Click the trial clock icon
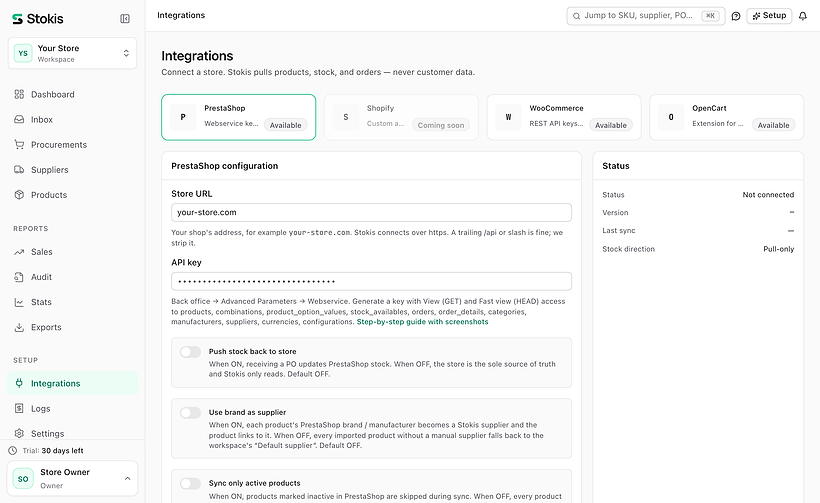Screen dimensions: 820x503 (13, 451)
